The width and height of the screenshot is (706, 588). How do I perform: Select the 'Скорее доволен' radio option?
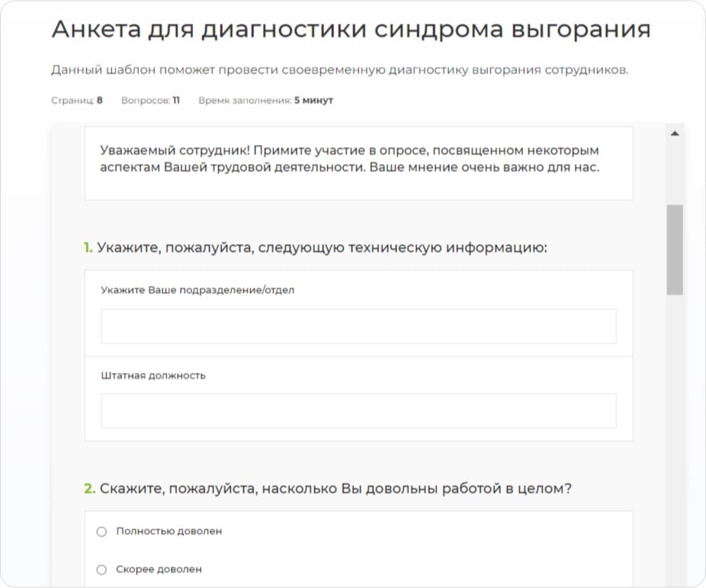101,570
